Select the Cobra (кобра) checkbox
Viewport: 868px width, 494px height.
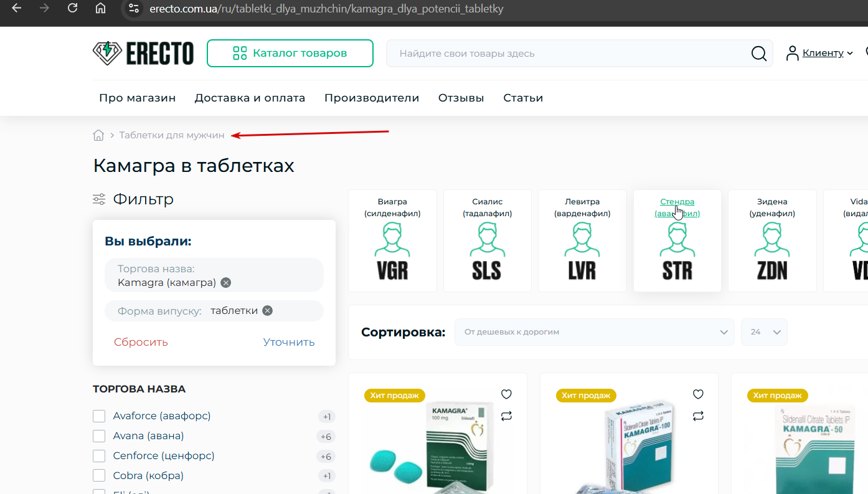(99, 476)
